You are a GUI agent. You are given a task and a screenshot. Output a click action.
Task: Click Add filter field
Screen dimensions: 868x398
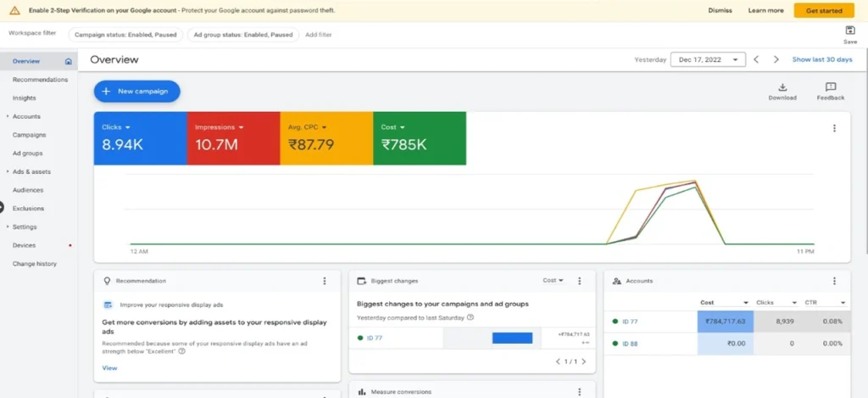pos(319,35)
